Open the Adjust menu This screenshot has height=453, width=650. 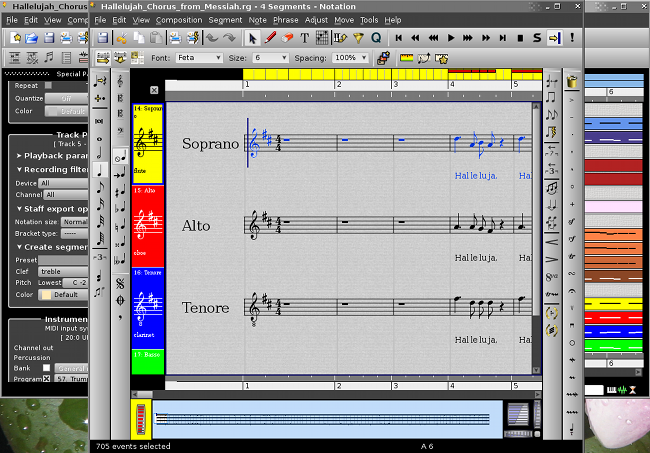pyautogui.click(x=316, y=20)
